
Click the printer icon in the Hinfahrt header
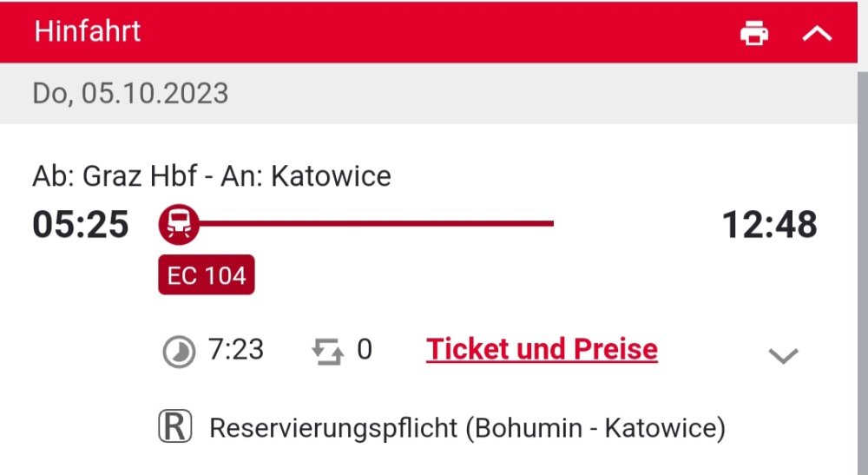coord(753,34)
